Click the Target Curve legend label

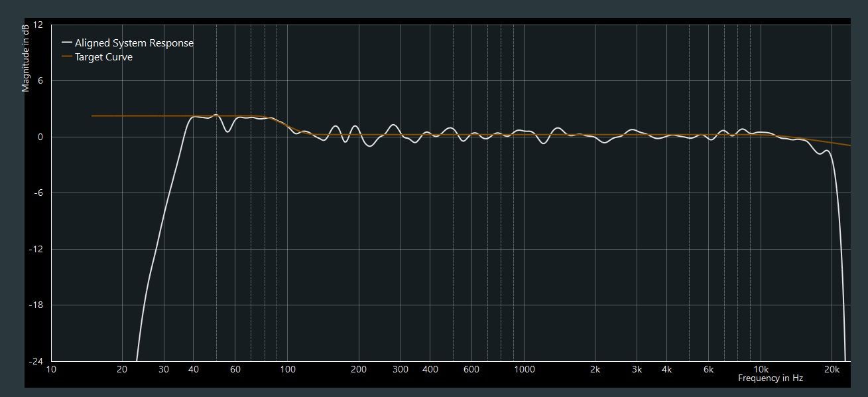[103, 57]
